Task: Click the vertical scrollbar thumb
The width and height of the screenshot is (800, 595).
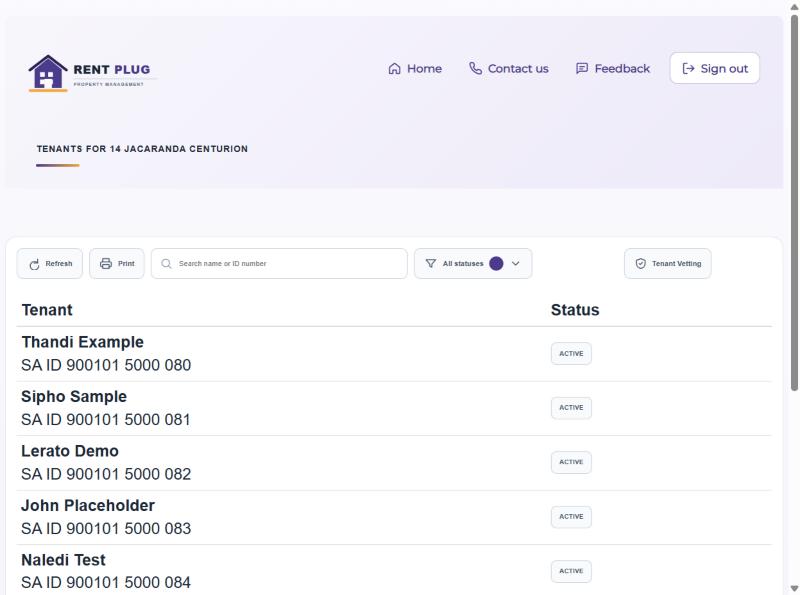Action: pyautogui.click(x=794, y=203)
